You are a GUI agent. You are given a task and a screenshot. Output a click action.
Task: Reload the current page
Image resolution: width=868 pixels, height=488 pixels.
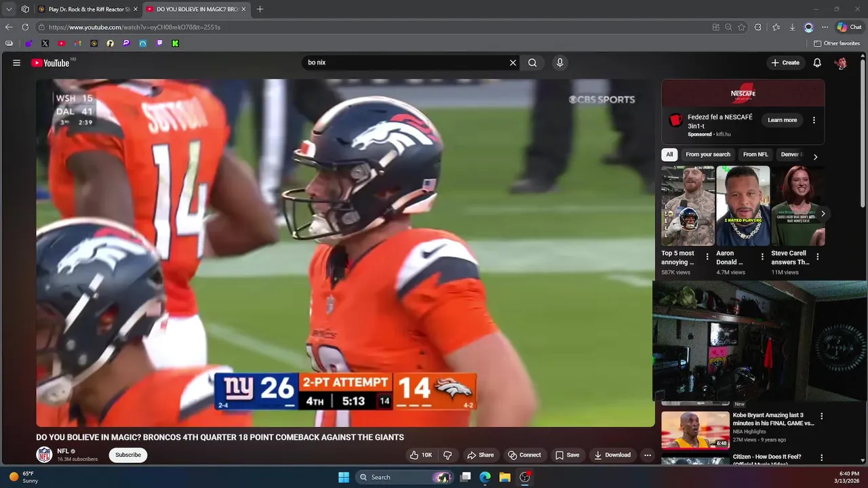[25, 27]
